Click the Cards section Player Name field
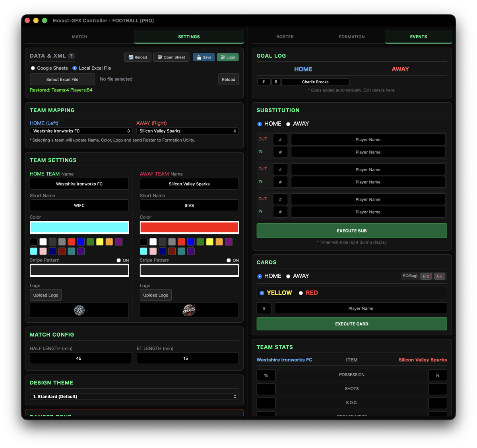 [x=361, y=308]
